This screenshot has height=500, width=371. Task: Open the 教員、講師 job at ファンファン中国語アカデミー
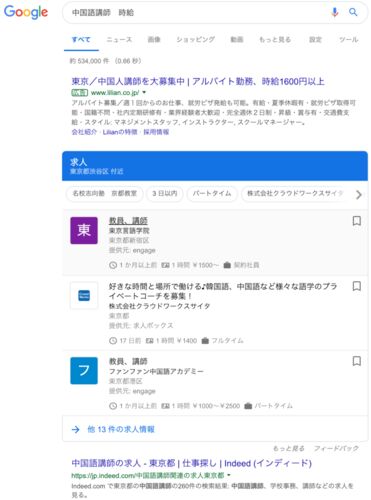pyautogui.click(x=128, y=361)
